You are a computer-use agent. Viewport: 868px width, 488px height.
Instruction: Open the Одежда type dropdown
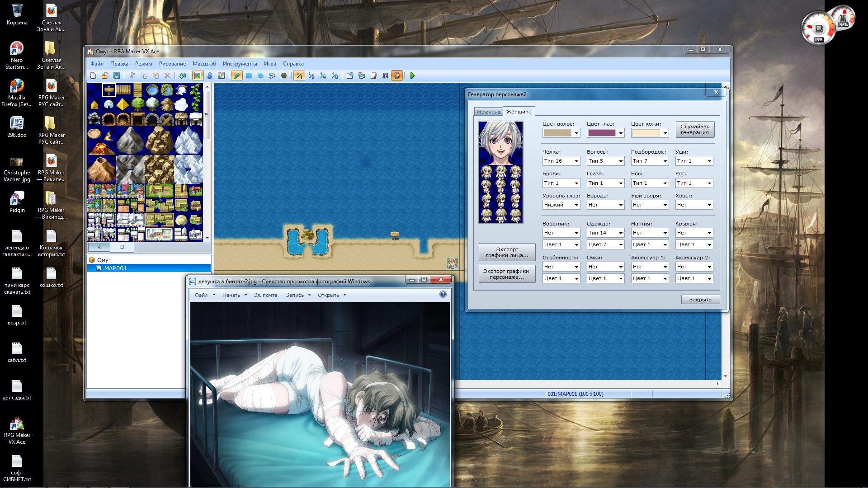pyautogui.click(x=605, y=233)
